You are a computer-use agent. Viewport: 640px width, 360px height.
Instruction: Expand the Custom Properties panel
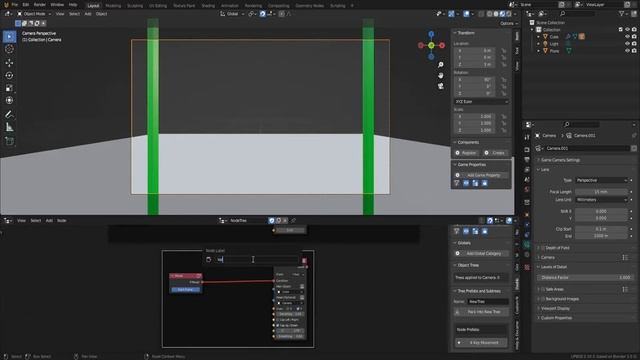555,318
